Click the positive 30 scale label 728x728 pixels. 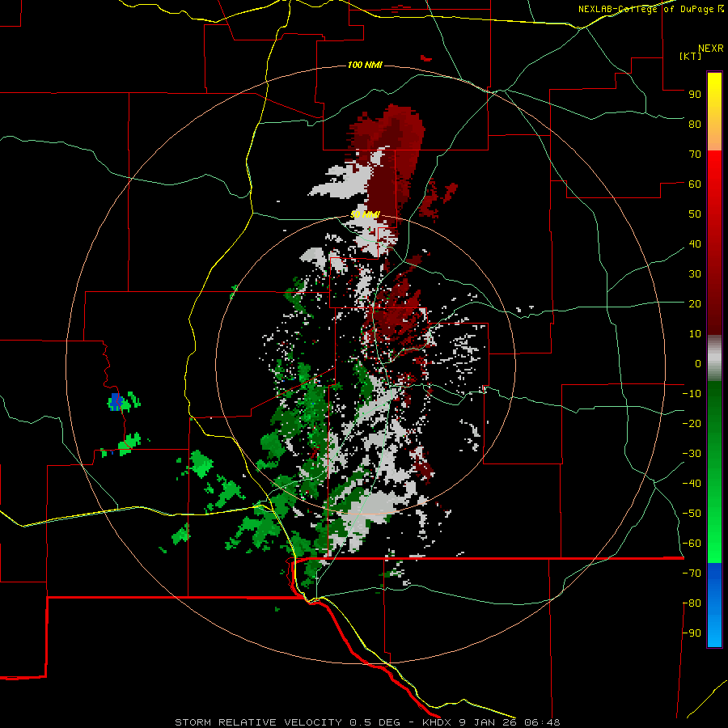point(695,274)
